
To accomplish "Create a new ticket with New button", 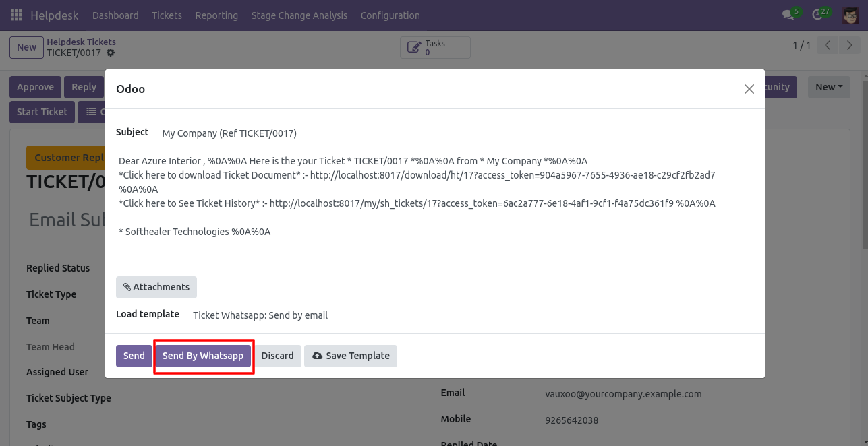I will click(27, 47).
